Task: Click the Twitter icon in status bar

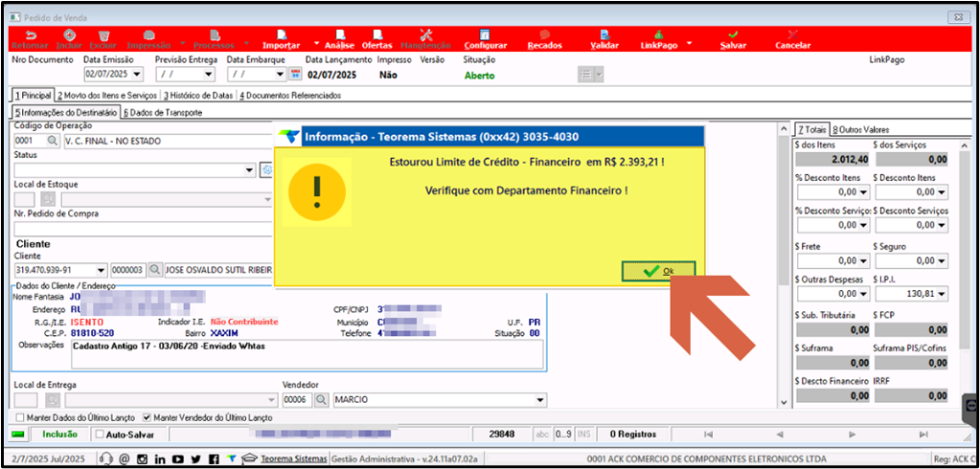Action: coord(196,459)
